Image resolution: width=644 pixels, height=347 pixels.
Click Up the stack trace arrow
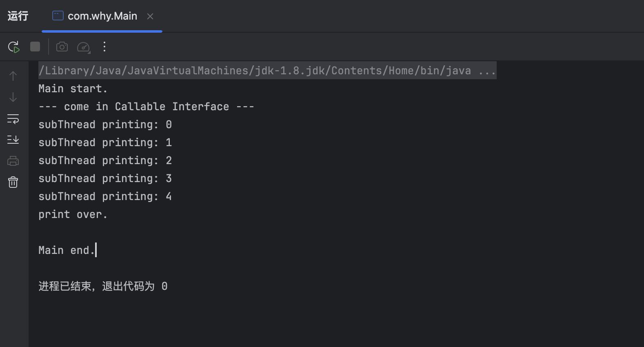click(x=13, y=76)
